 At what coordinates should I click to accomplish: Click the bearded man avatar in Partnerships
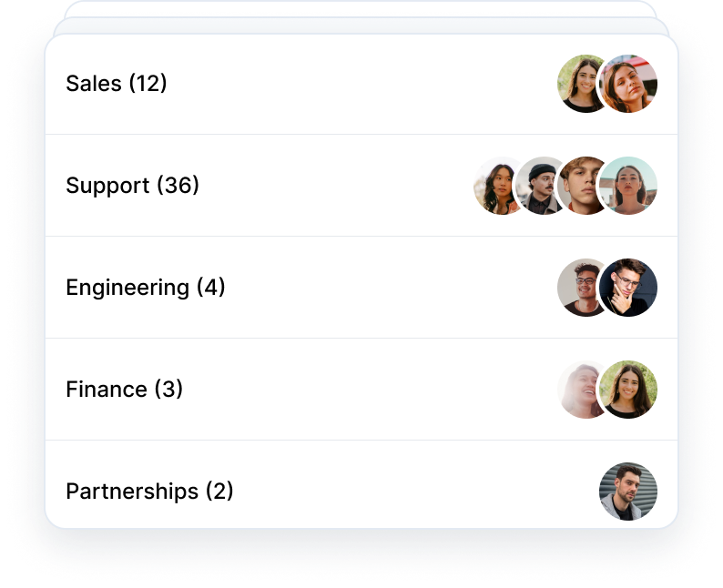point(628,492)
